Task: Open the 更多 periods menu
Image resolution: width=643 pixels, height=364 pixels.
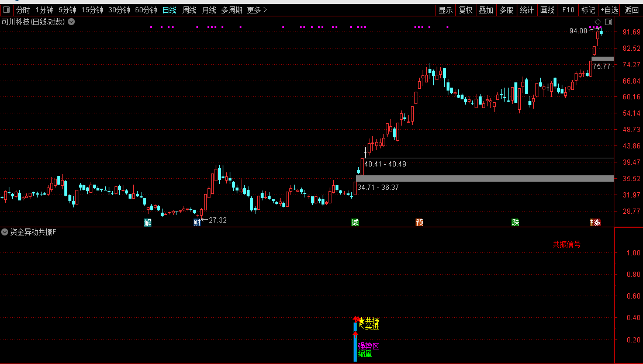Action: point(257,10)
